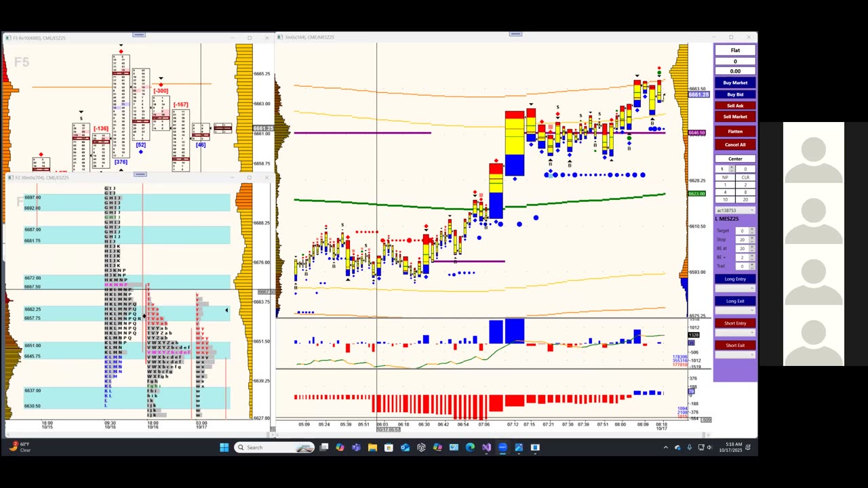
Task: Click the 6637.00 level label in F2 chart
Action: coord(33,390)
